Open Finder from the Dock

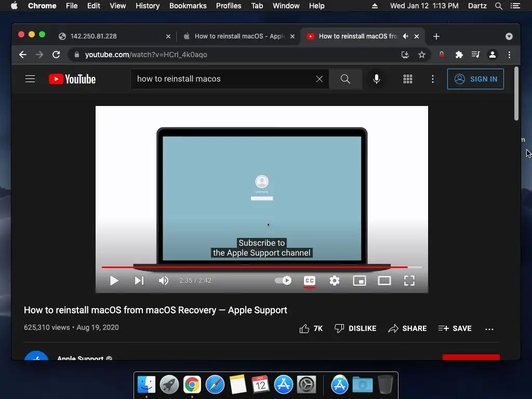click(147, 385)
